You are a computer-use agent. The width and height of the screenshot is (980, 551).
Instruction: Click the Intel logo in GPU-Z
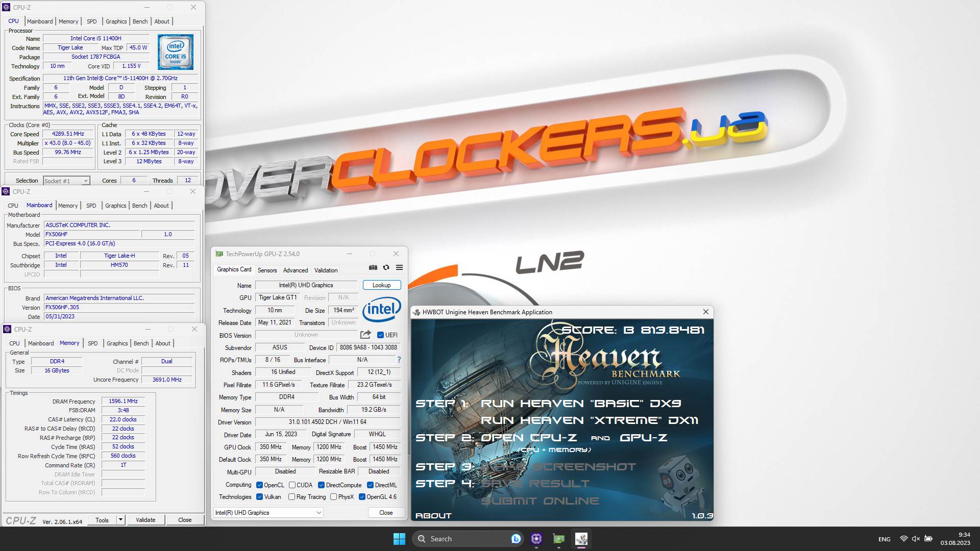382,309
